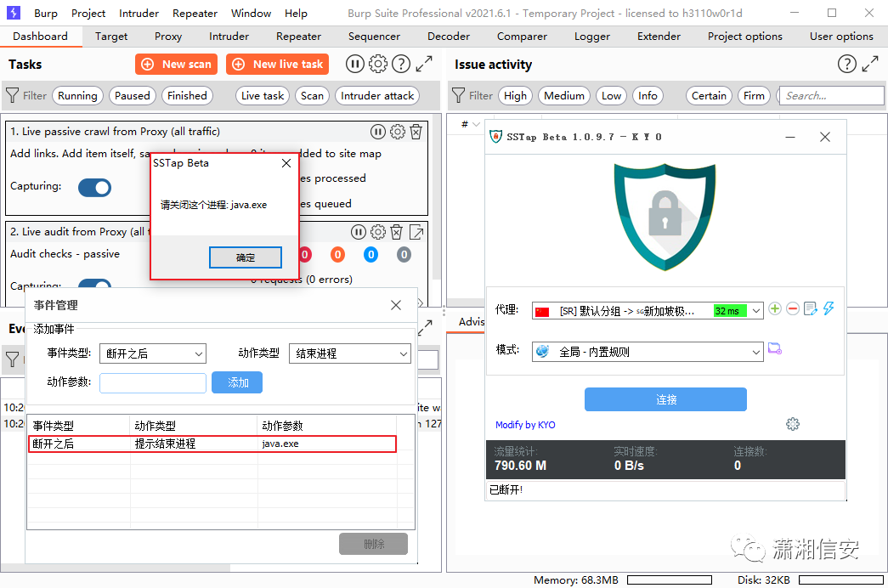Open the 模式 mode dropdown
Viewport: 888px width, 588px height.
tap(648, 352)
